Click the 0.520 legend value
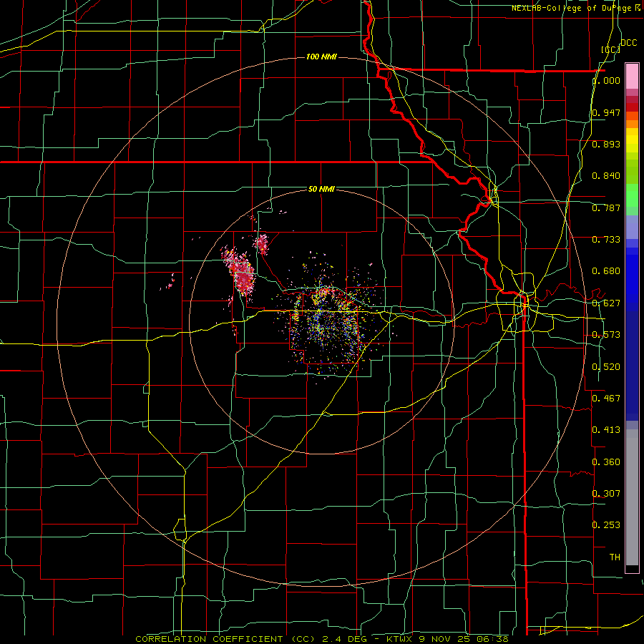The height and width of the screenshot is (644, 644). point(606,367)
